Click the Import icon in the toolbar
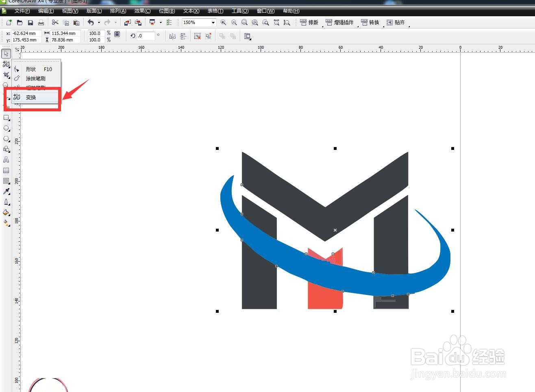The height and width of the screenshot is (392, 535). 128,22
